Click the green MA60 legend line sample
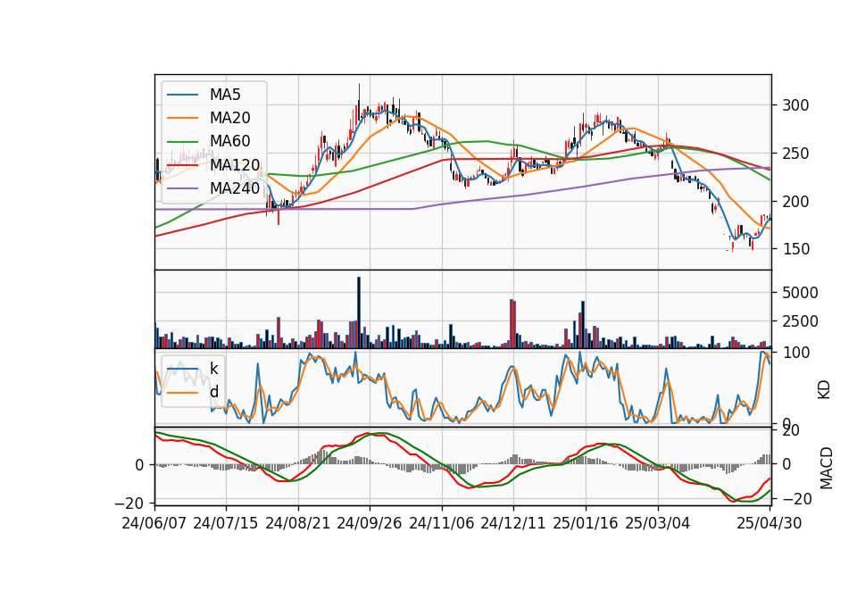This screenshot has width=857, height=616. [x=182, y=142]
